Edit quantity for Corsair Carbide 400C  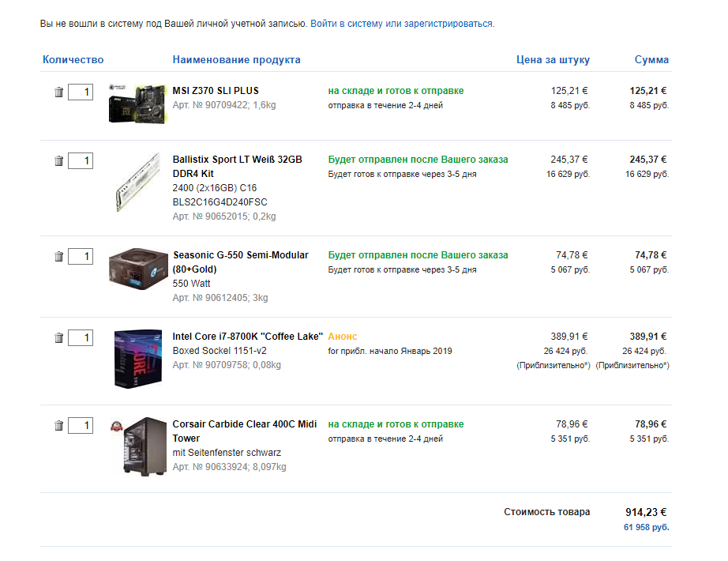(81, 426)
